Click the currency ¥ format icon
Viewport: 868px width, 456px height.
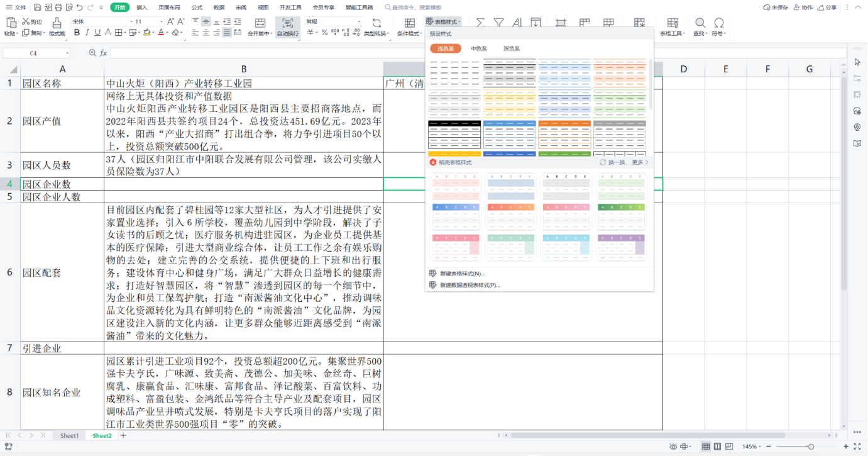pyautogui.click(x=310, y=33)
